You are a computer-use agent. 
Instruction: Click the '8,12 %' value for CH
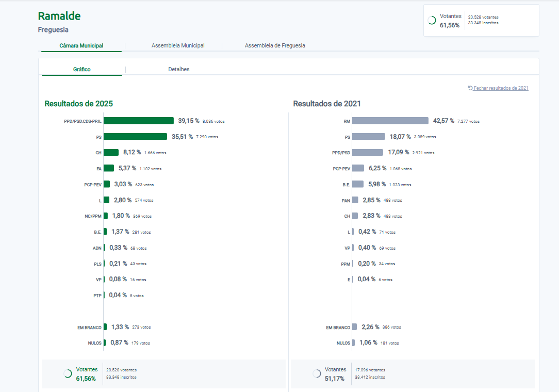click(132, 152)
